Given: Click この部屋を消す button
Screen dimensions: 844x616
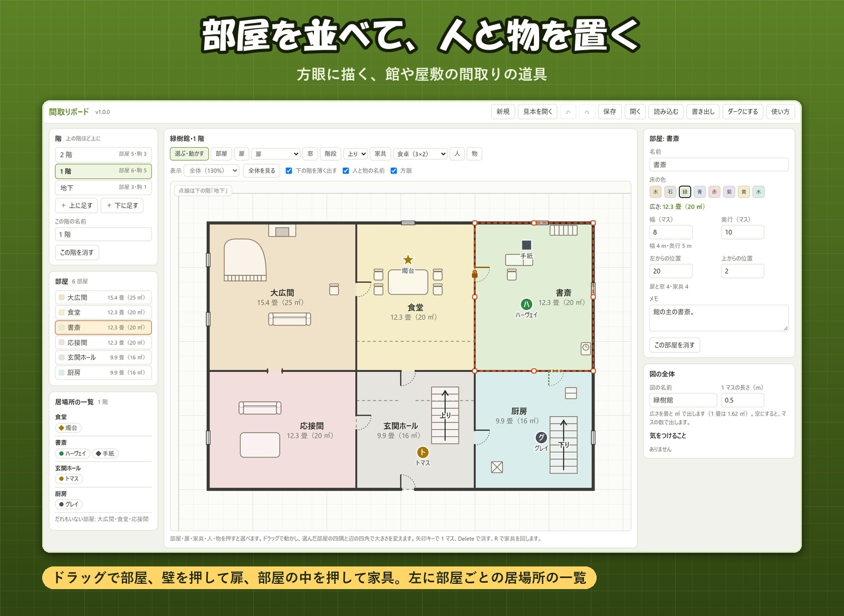Looking at the screenshot, I should [675, 345].
